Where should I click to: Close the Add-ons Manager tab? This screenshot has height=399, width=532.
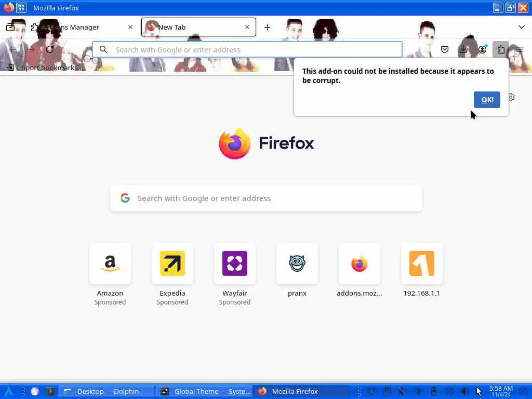click(130, 27)
